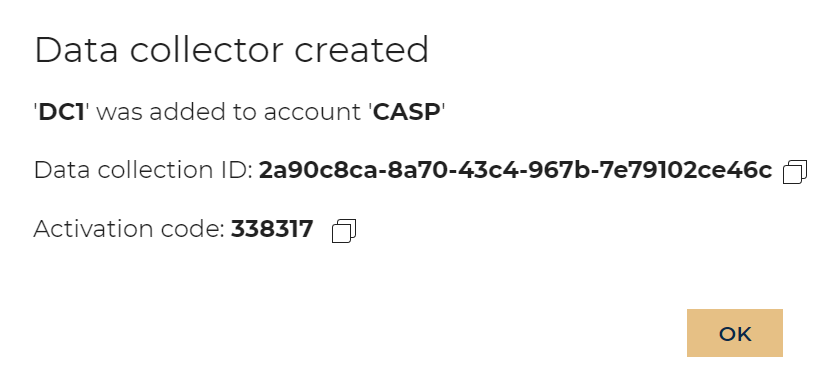The image size is (818, 392).
Task: Select the collector name DC1
Action: [x=62, y=112]
